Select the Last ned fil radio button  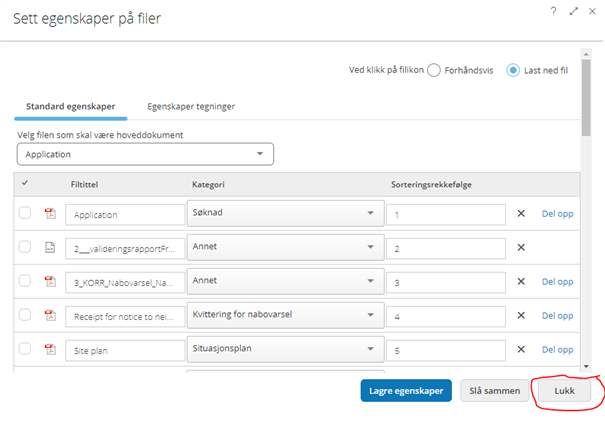click(x=513, y=70)
